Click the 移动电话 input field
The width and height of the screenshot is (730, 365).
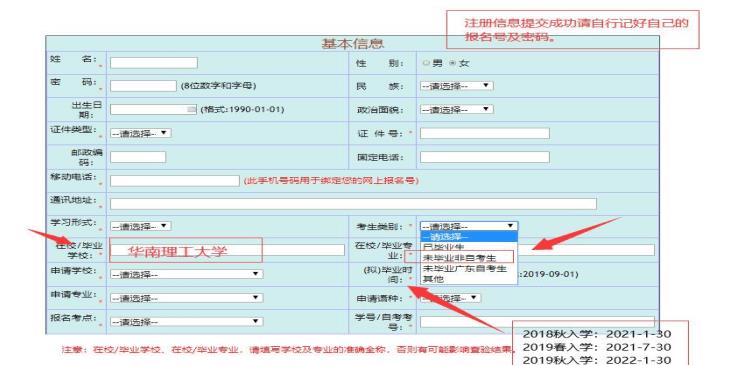[x=175, y=181]
